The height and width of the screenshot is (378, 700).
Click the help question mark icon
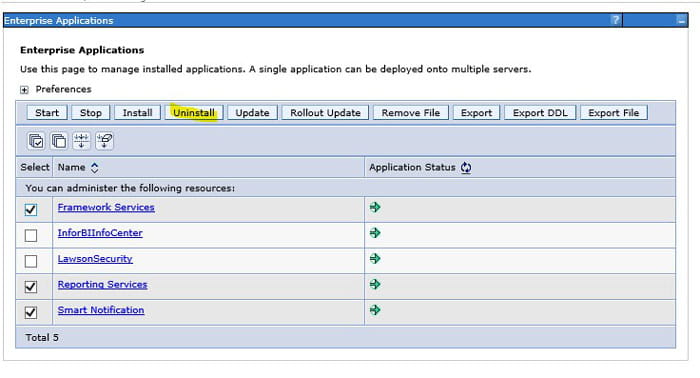click(616, 20)
